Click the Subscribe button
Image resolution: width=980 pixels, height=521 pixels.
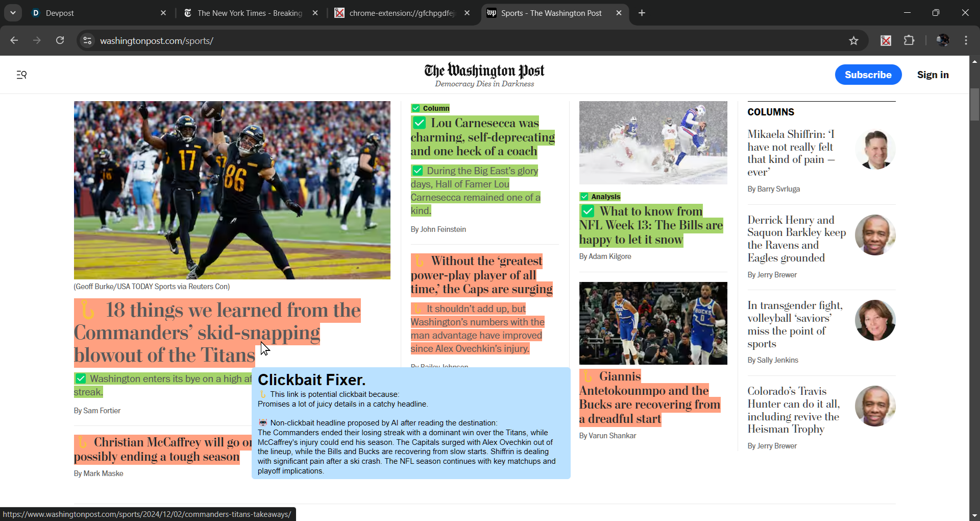point(868,75)
